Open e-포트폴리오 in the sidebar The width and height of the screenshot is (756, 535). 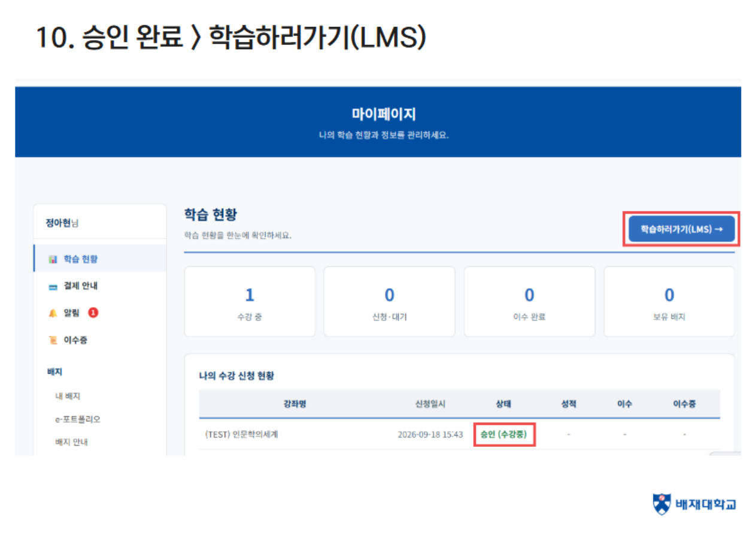pos(77,419)
